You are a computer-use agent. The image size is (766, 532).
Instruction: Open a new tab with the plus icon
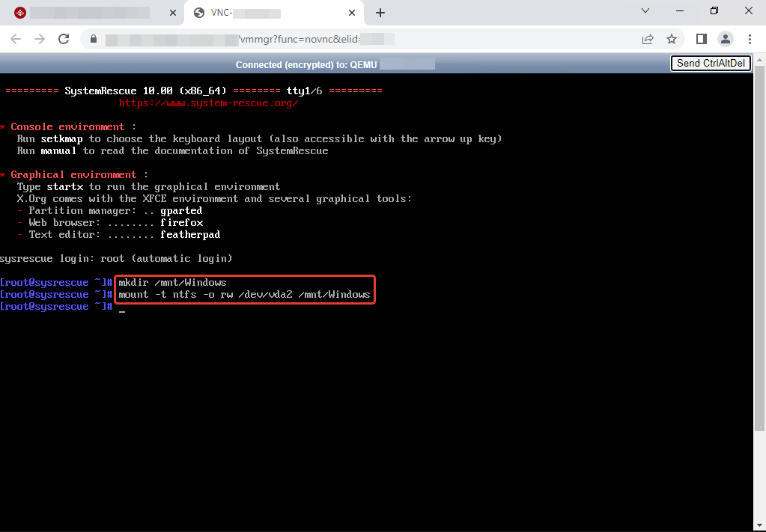380,13
